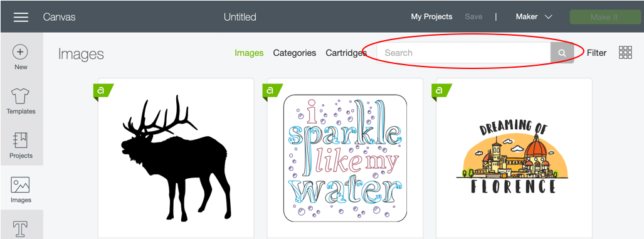
Task: Open My Projects
Action: coord(431,17)
